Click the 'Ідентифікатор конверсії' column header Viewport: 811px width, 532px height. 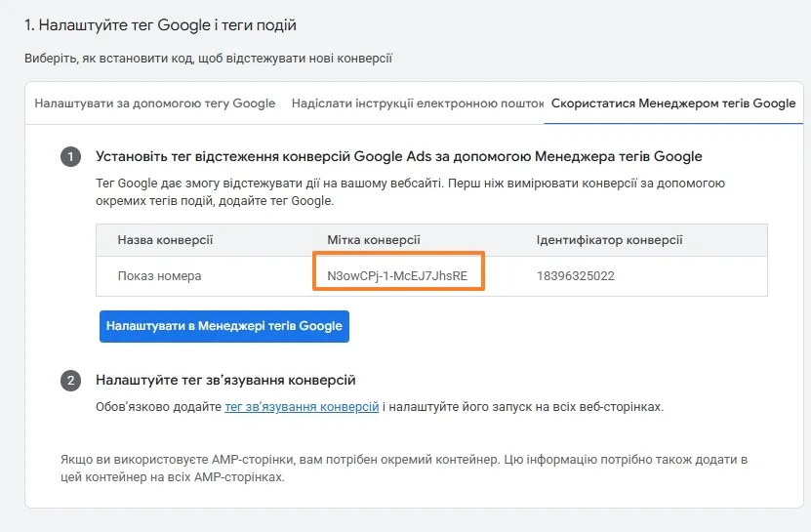(609, 240)
